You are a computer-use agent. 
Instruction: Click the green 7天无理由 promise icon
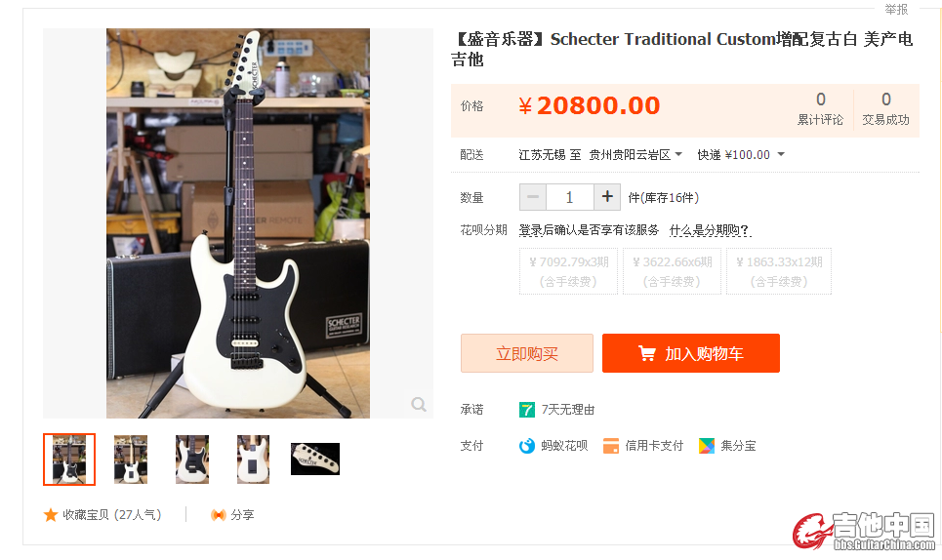click(527, 410)
